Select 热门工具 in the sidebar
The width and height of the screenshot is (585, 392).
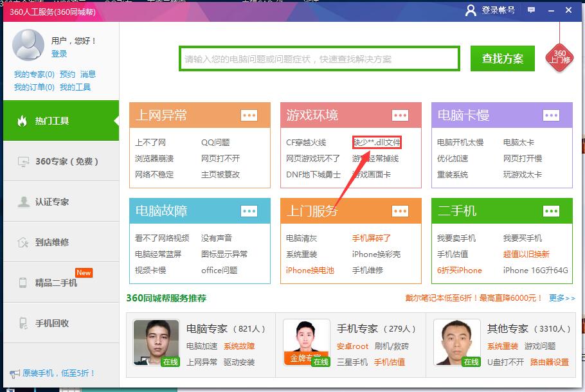point(61,120)
